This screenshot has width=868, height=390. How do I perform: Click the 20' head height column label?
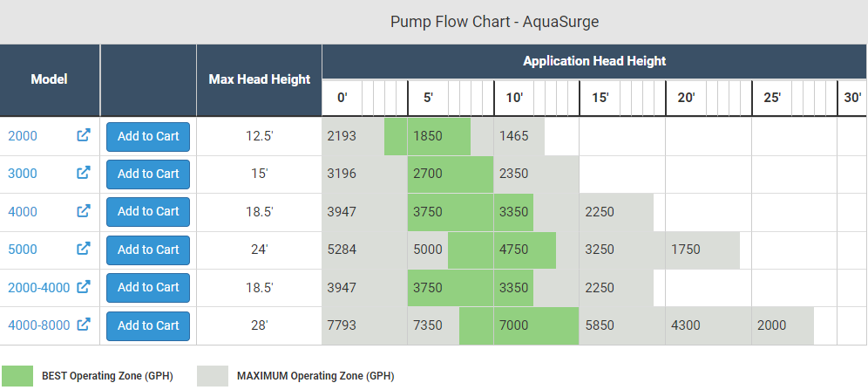pyautogui.click(x=687, y=98)
